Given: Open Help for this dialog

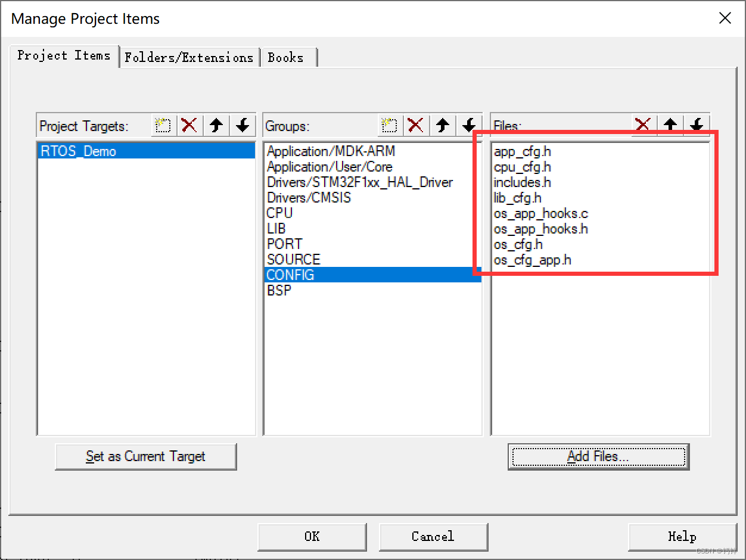Looking at the screenshot, I should (x=682, y=537).
